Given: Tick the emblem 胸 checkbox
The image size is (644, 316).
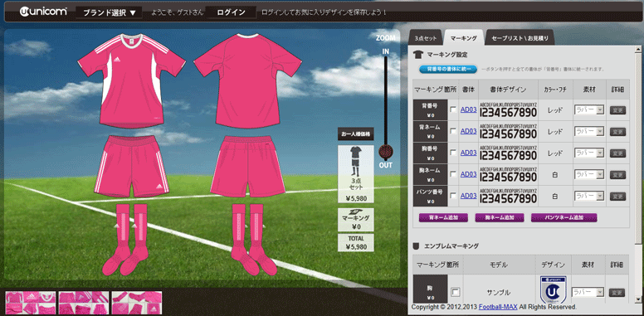Looking at the screenshot, I should point(456,292).
